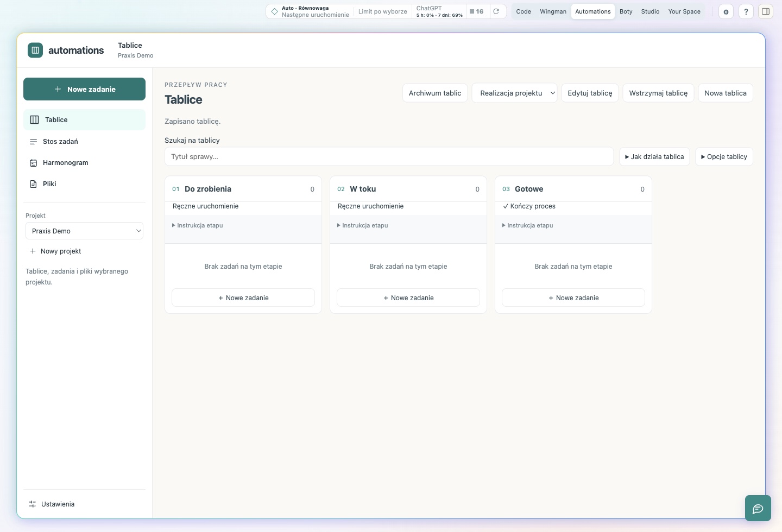Click the refresh usage icon
The height and width of the screenshot is (532, 782).
496,11
